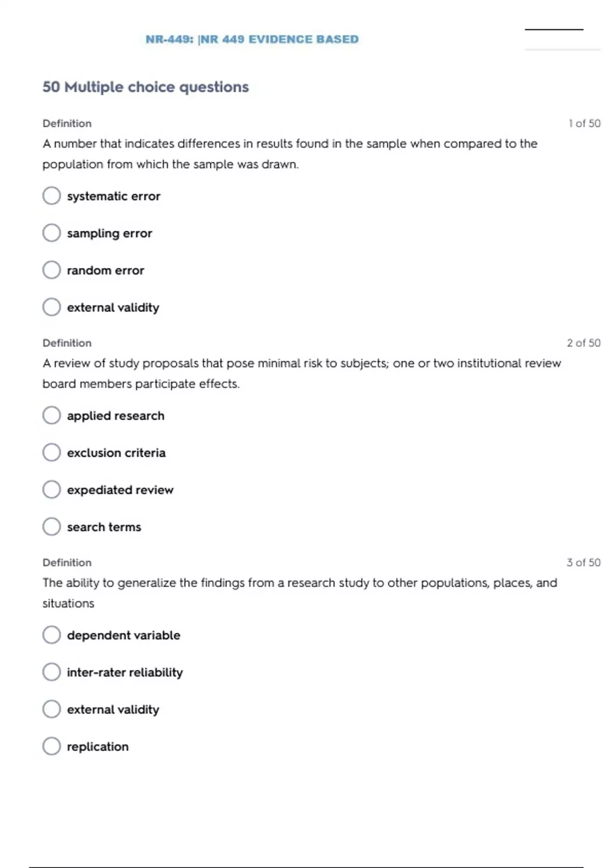Click the NR-449 Evidence Based header title
This screenshot has width=613, height=868.
pos(252,39)
